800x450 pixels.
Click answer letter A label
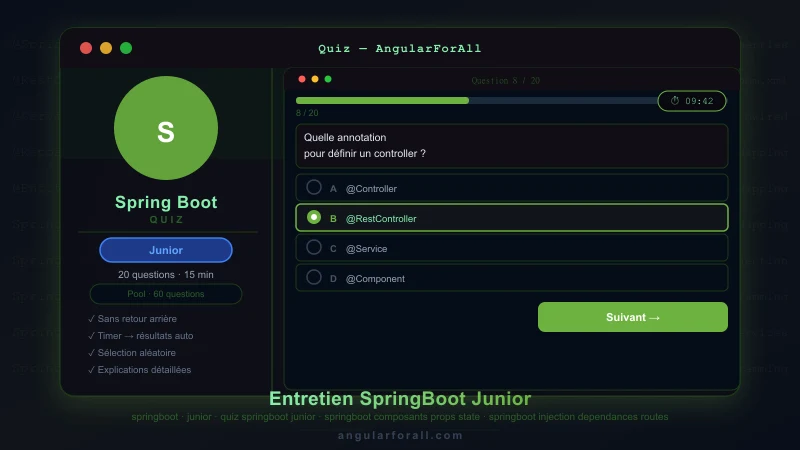point(333,189)
